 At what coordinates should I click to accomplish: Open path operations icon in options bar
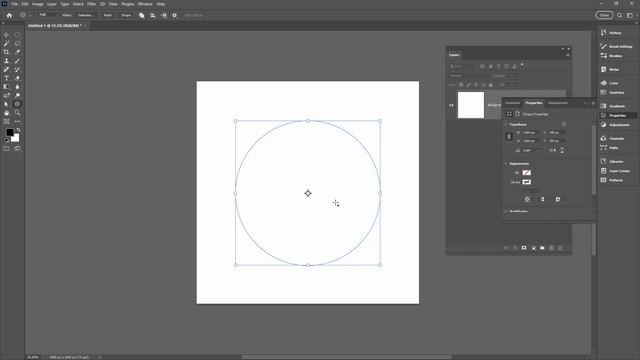(141, 15)
